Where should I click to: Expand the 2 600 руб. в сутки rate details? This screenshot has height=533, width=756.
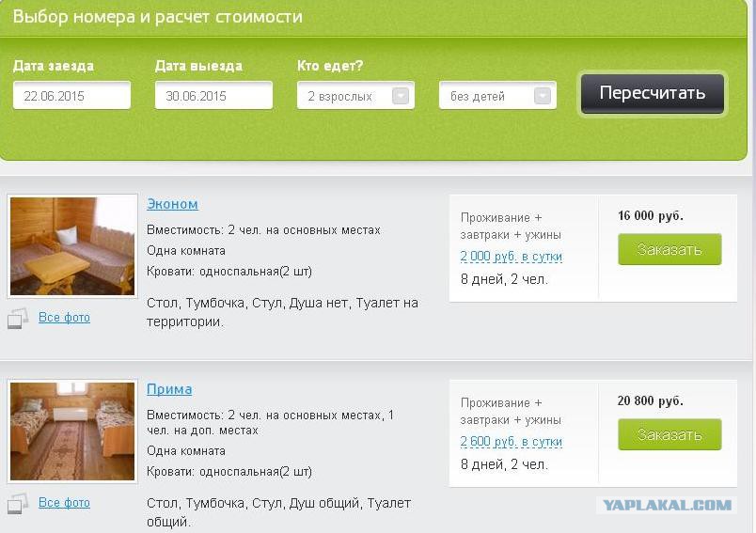click(512, 442)
